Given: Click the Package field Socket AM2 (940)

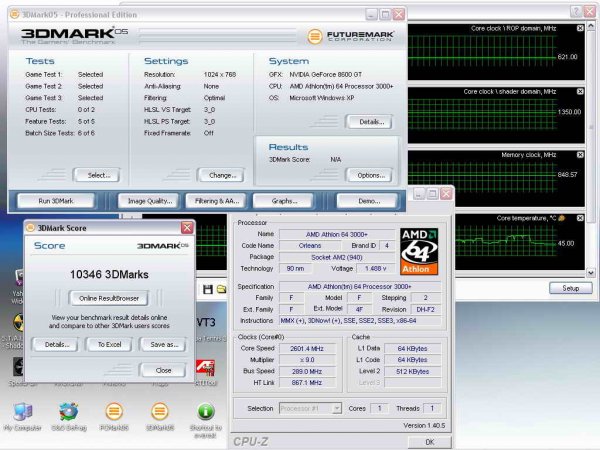Looking at the screenshot, I should tap(337, 257).
